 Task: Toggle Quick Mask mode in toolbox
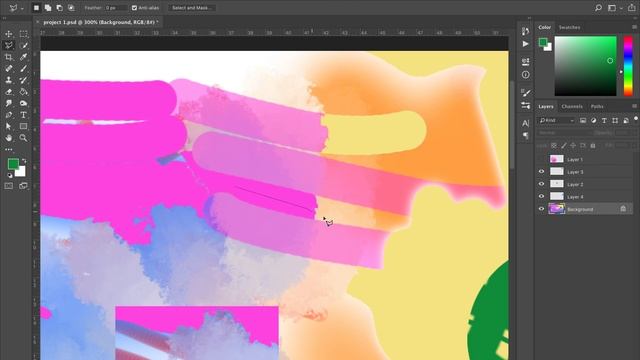pos(9,186)
